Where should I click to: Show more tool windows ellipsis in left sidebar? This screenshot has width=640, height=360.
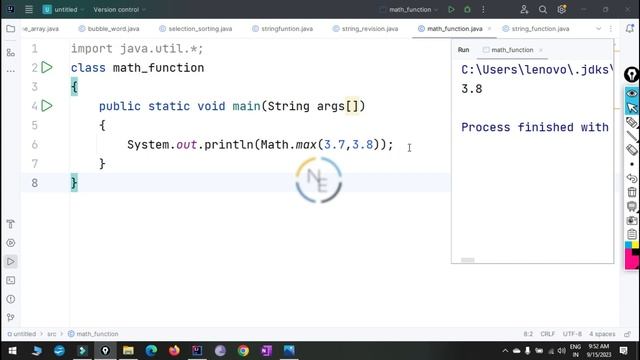(x=11, y=71)
